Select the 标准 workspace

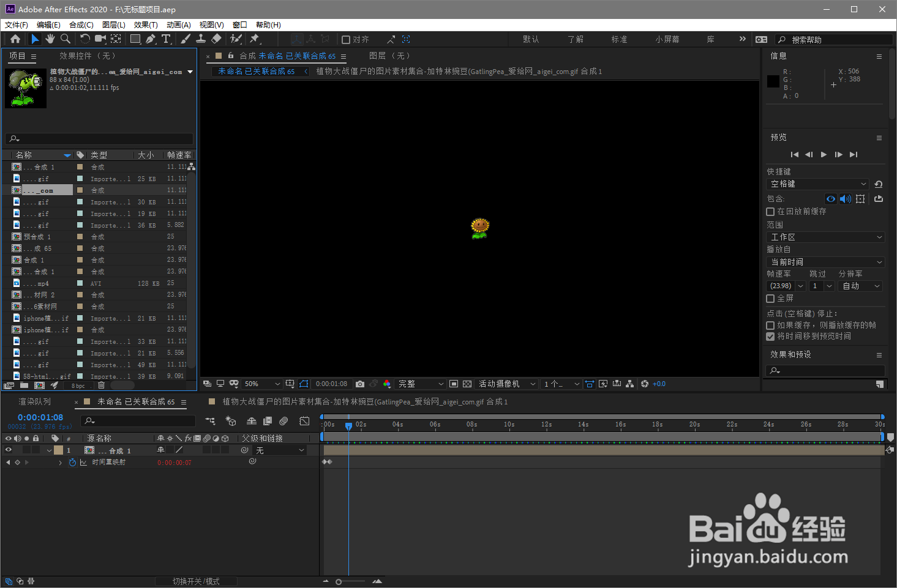(619, 39)
